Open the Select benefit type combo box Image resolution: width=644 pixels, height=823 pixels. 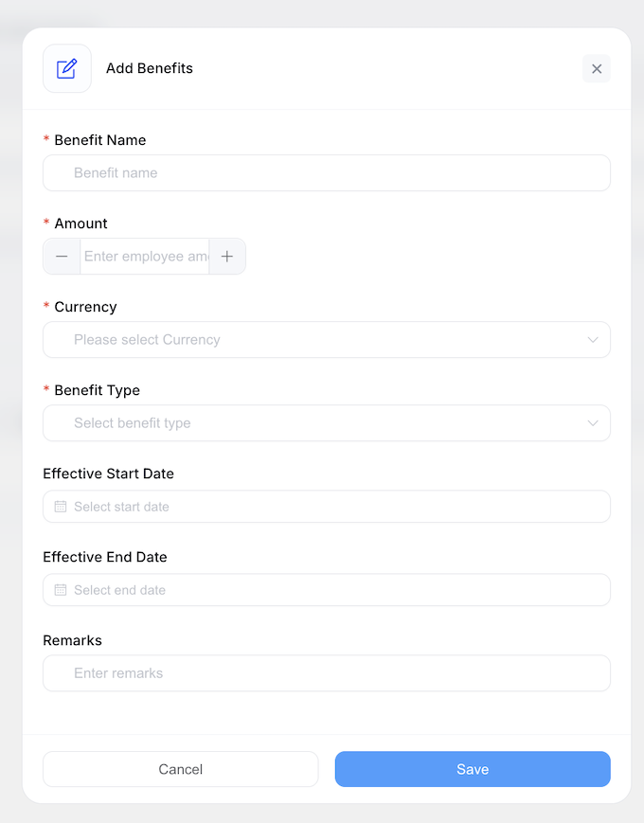(x=313, y=423)
